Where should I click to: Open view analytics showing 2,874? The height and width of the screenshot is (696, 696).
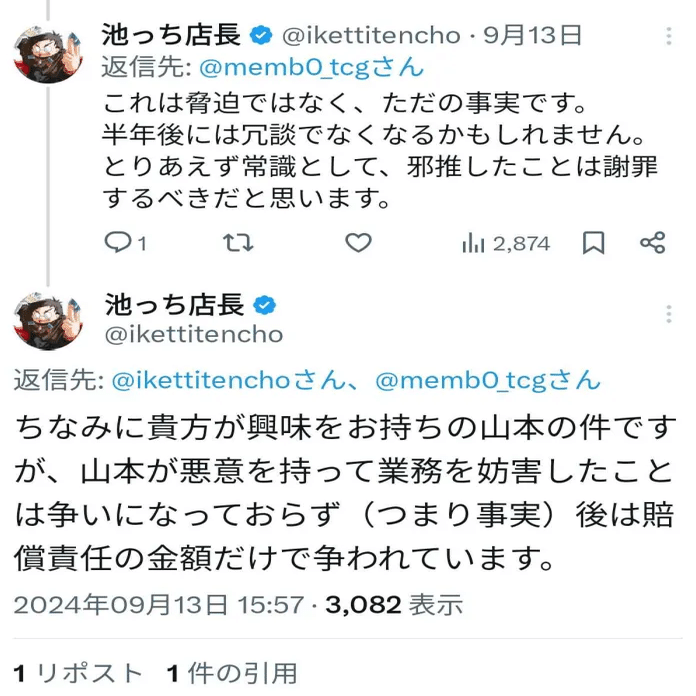click(505, 243)
